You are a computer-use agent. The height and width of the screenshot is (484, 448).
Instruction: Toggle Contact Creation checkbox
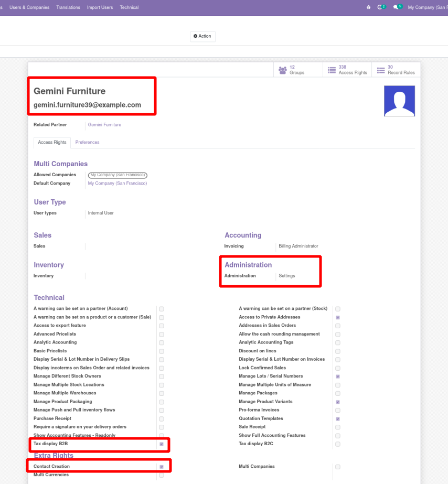click(x=162, y=467)
